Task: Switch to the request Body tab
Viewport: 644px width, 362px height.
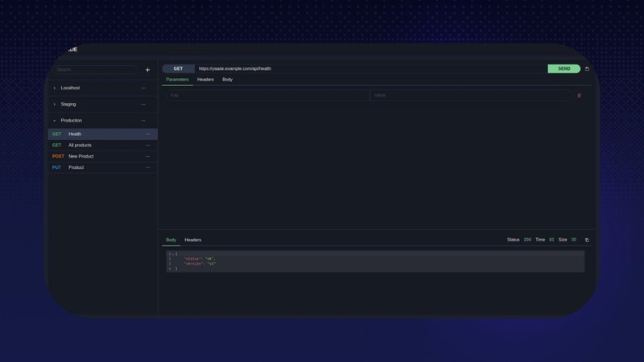Action: [227, 80]
